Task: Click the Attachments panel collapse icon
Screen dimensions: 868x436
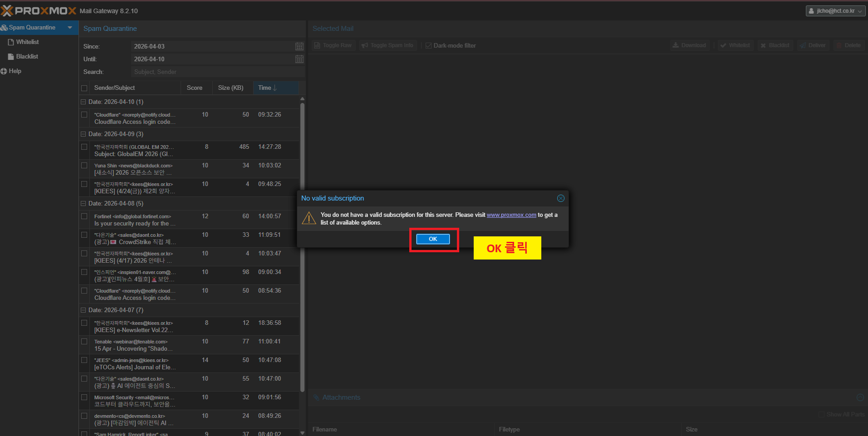Action: click(860, 397)
